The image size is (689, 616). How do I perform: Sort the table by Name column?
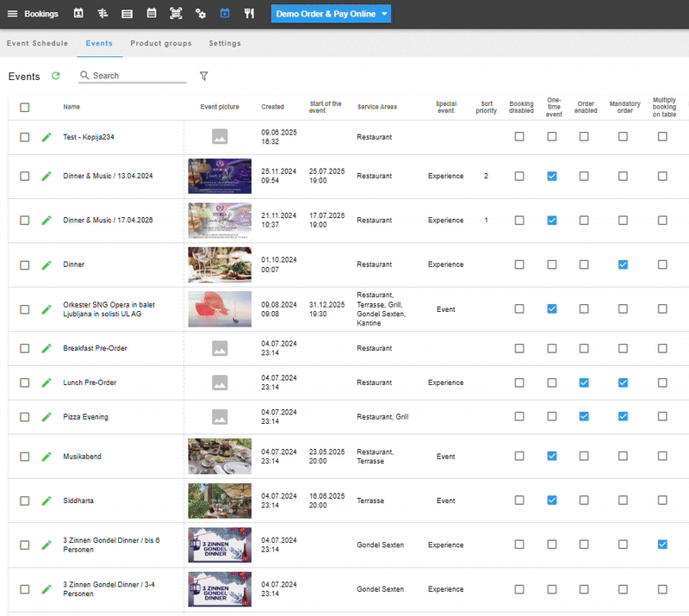[x=71, y=107]
